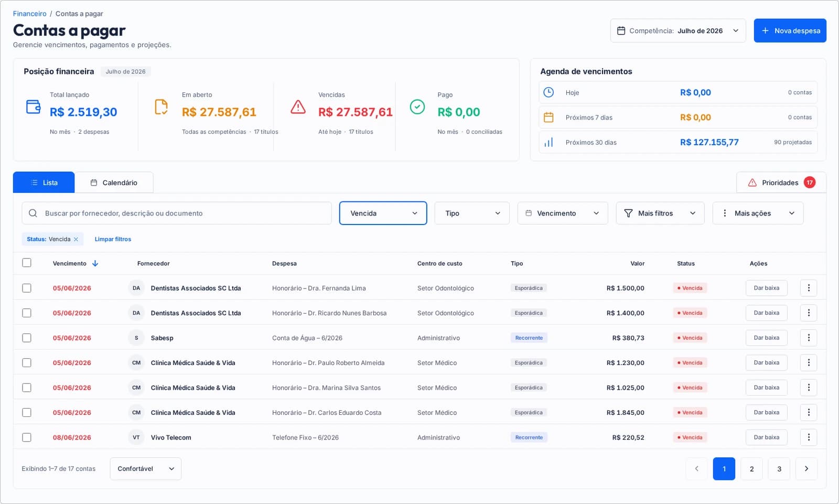This screenshot has height=504, width=839.
Task: Click the Vencida status badge on Vivo Telecom row
Action: 690,437
